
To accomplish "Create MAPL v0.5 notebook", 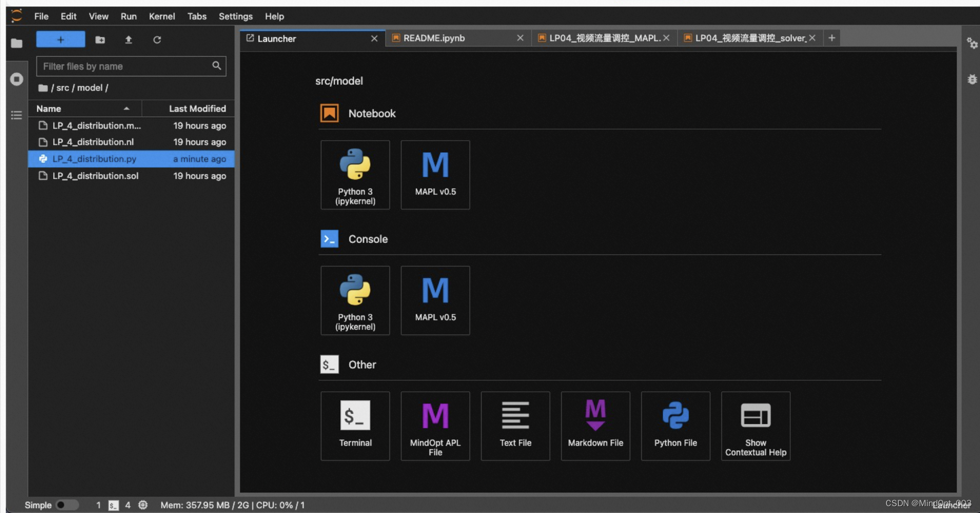I will pyautogui.click(x=435, y=175).
